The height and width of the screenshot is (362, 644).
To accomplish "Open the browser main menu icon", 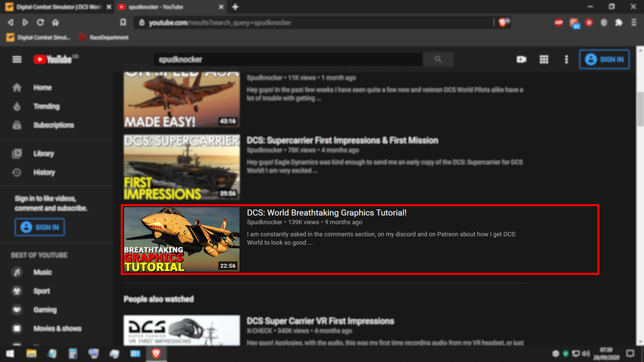I will (634, 23).
